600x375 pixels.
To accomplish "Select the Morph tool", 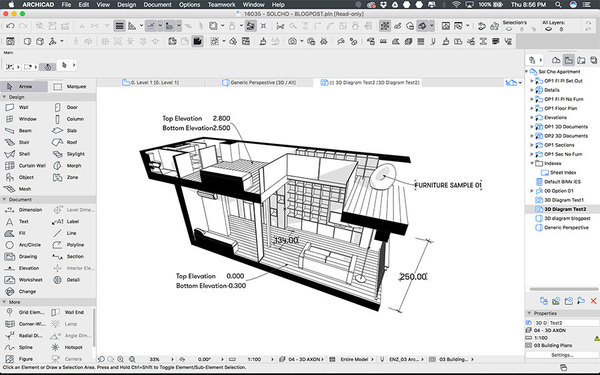I will point(68,165).
